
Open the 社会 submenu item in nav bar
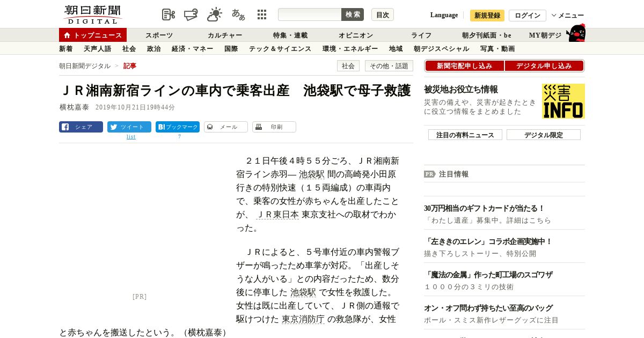[x=129, y=49]
